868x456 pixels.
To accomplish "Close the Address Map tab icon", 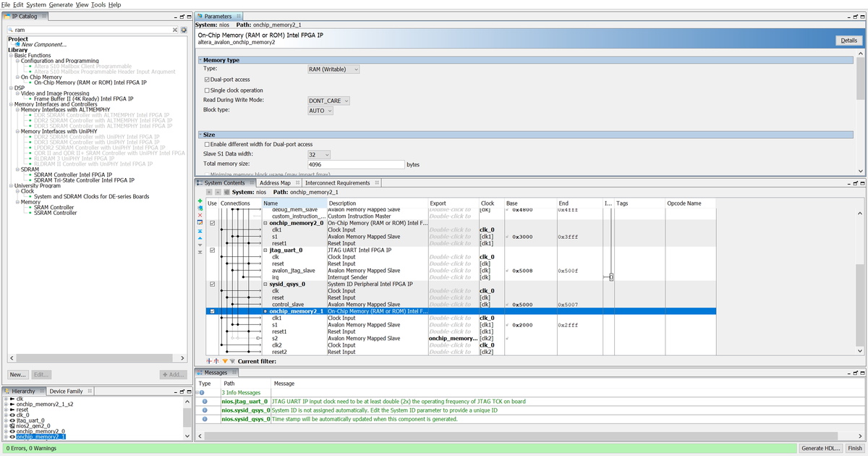I will 296,183.
